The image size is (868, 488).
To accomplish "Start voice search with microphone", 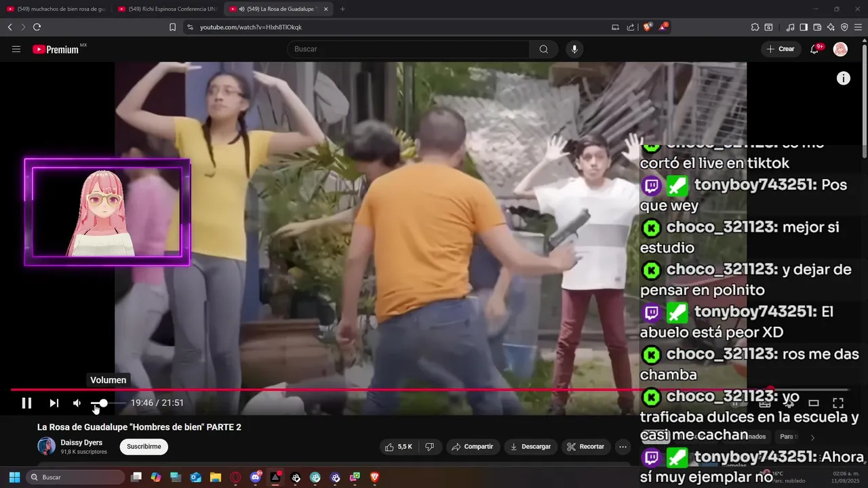I will coord(574,49).
